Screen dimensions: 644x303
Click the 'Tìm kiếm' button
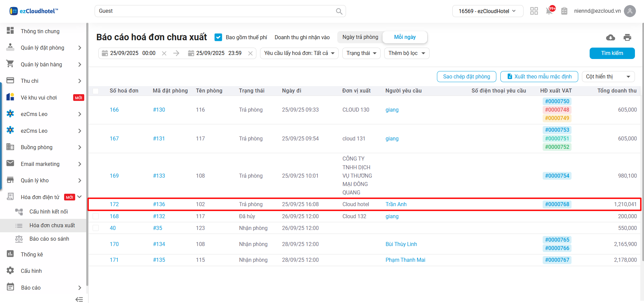[x=612, y=53]
